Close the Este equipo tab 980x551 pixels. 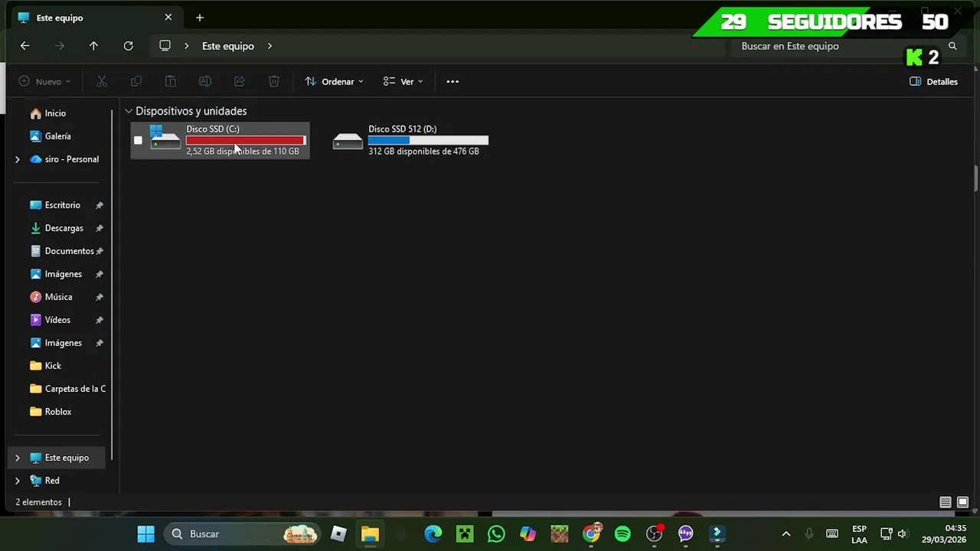point(168,18)
